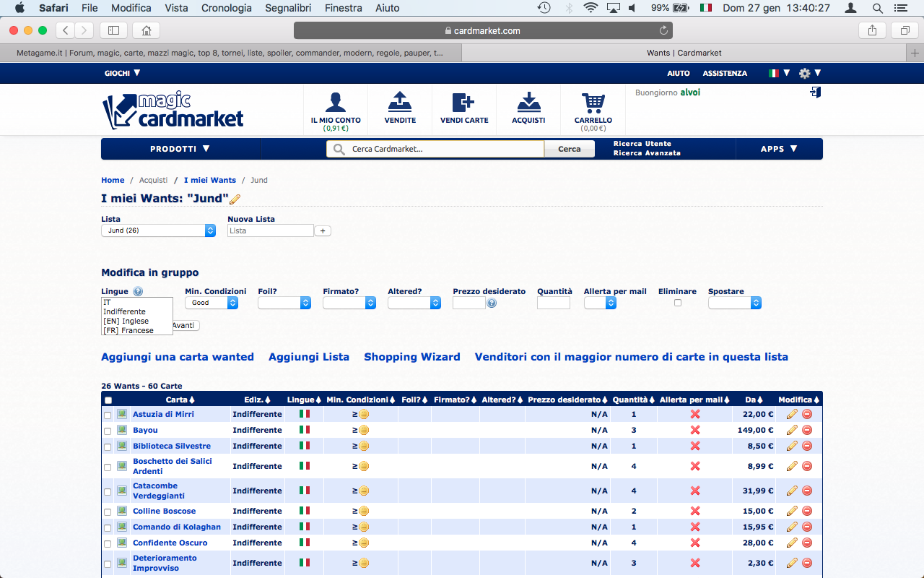
Task: Switch to the Metagame.it browser tab
Action: tap(230, 53)
